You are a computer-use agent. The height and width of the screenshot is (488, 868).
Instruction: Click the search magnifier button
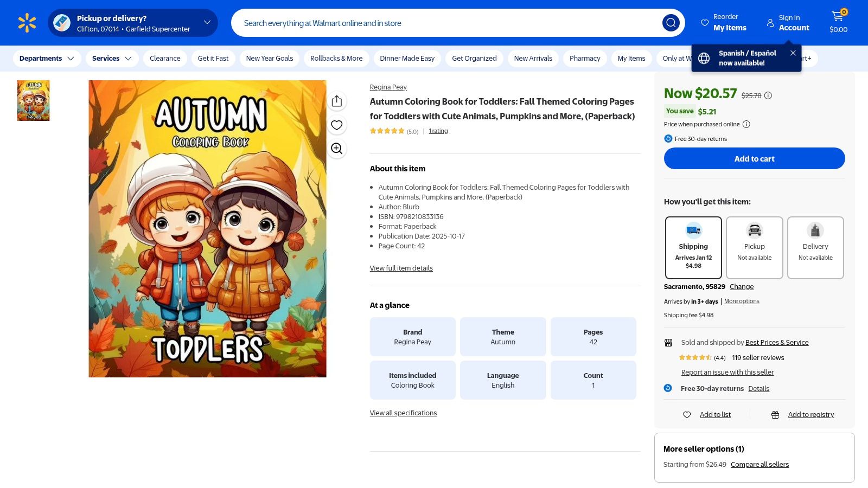point(671,23)
